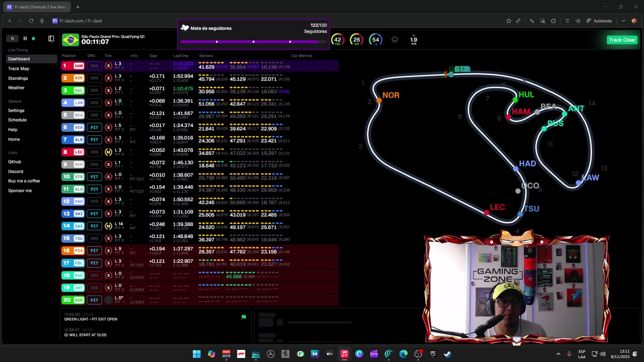This screenshot has height=362, width=644.
Task: Open the Dashboard page
Action: coord(32,59)
